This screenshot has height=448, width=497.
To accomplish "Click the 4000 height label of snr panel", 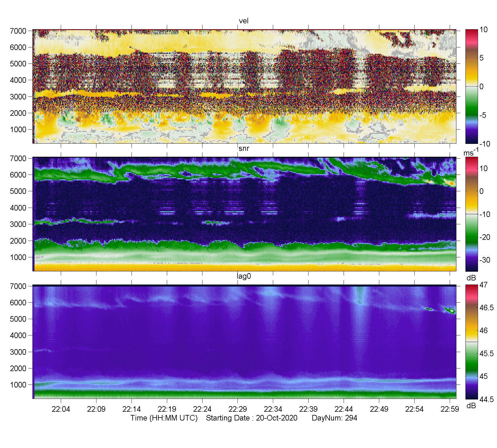I will [18, 208].
